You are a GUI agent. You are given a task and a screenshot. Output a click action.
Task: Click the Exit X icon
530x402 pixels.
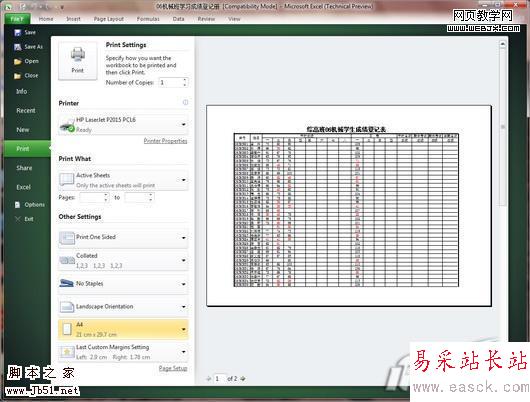[x=18, y=219]
